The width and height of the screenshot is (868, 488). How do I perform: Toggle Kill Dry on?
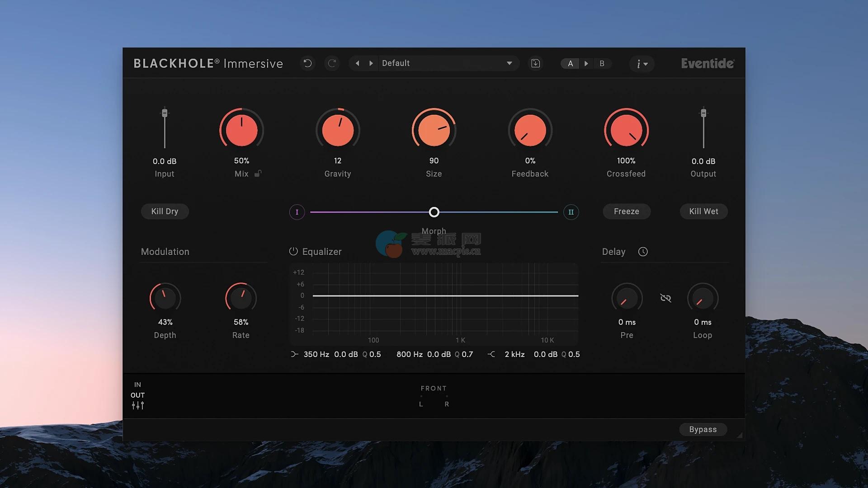click(x=165, y=211)
